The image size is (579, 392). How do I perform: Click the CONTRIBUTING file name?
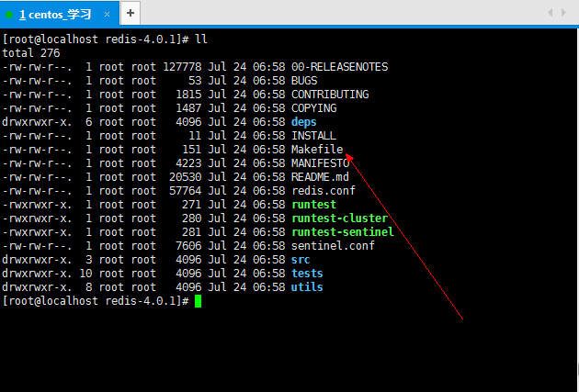pyautogui.click(x=330, y=95)
